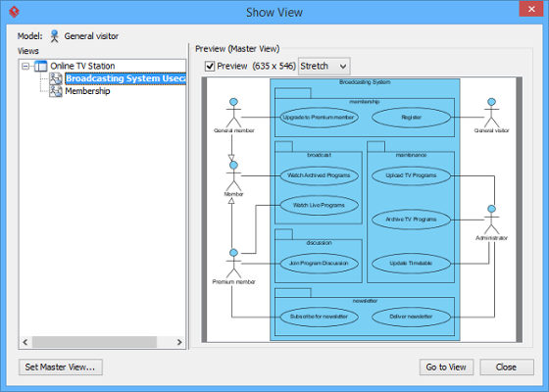Click the Set Master View... button
The image size is (549, 392).
click(61, 367)
